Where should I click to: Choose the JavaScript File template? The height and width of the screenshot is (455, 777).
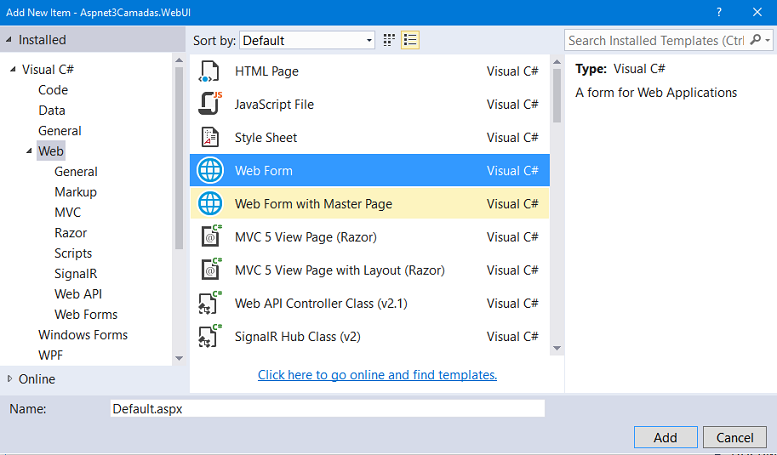tap(370, 105)
